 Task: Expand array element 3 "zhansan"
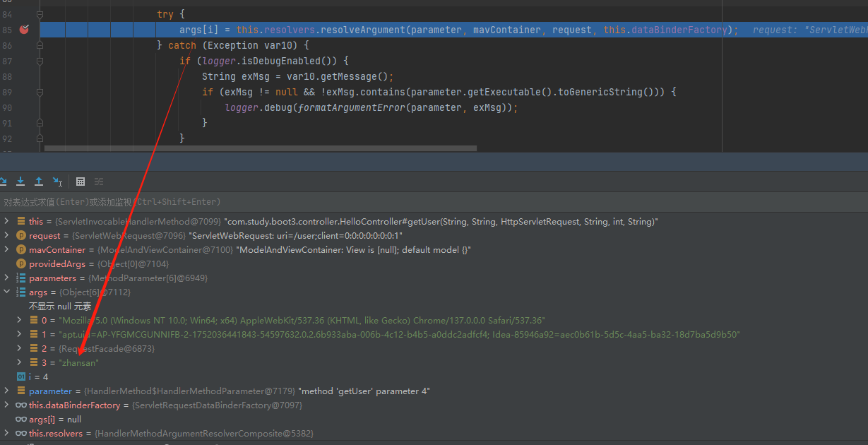pyautogui.click(x=20, y=362)
